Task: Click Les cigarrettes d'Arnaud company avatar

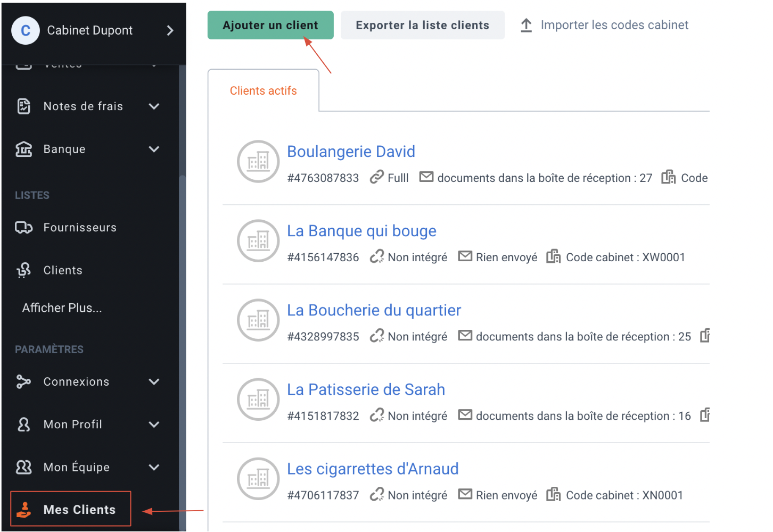Action: click(x=258, y=479)
